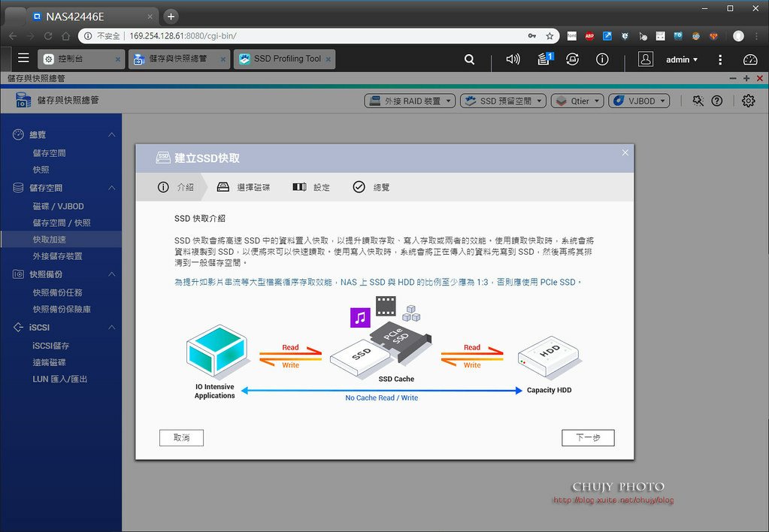Open 遠端磁碟 in the sidebar

click(x=49, y=362)
